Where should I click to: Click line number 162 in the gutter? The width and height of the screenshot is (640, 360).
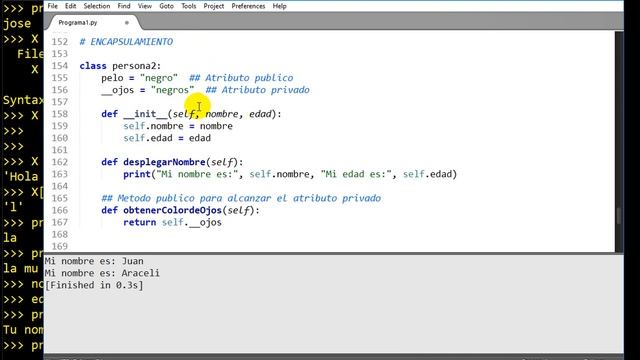[x=60, y=162]
